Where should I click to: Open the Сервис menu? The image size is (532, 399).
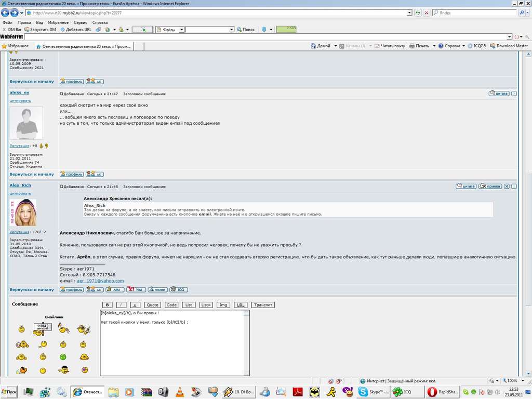[x=81, y=22]
